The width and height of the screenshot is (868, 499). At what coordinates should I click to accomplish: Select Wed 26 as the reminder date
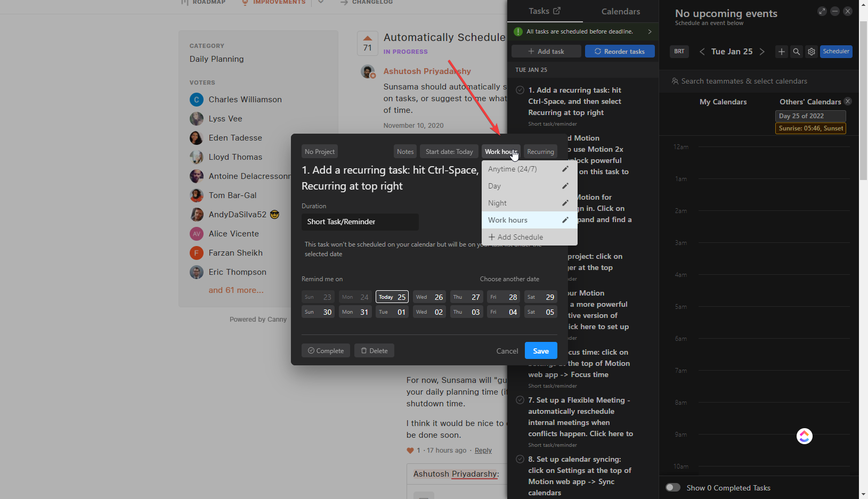pos(429,297)
